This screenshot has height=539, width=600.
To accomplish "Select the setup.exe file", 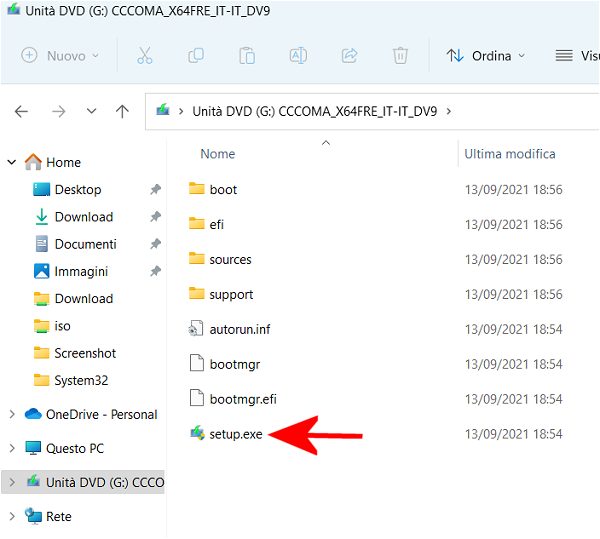I will tap(236, 434).
